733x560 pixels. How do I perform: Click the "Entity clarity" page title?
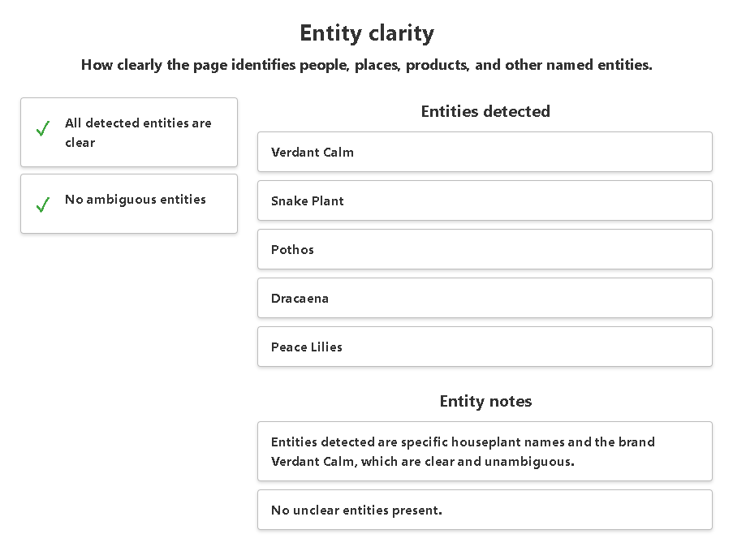coord(367,33)
